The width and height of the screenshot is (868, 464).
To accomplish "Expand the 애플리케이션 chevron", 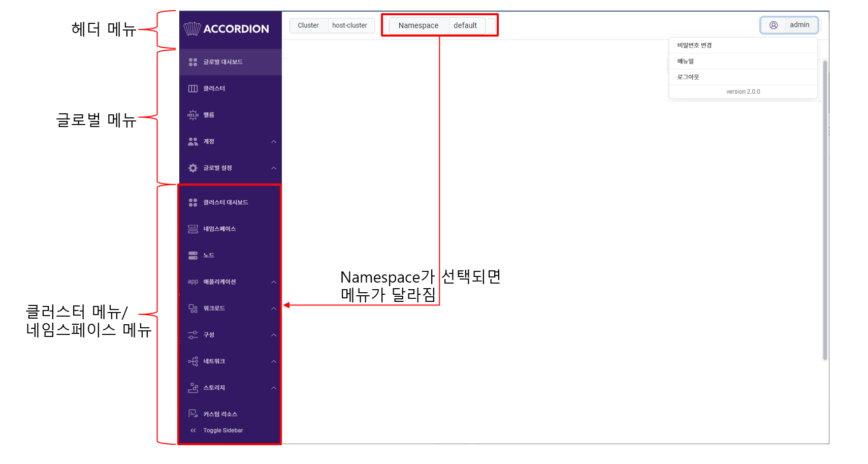I will (x=274, y=282).
